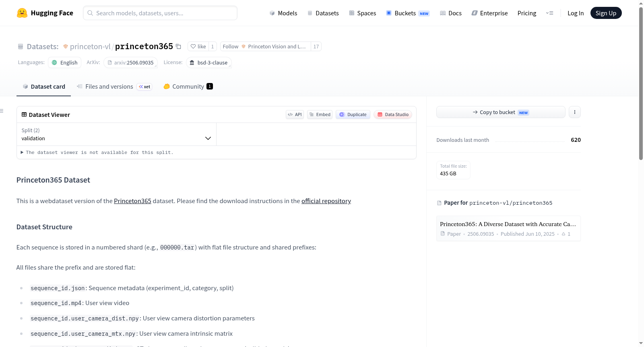Click the upvote triangle on paper card

point(563,234)
